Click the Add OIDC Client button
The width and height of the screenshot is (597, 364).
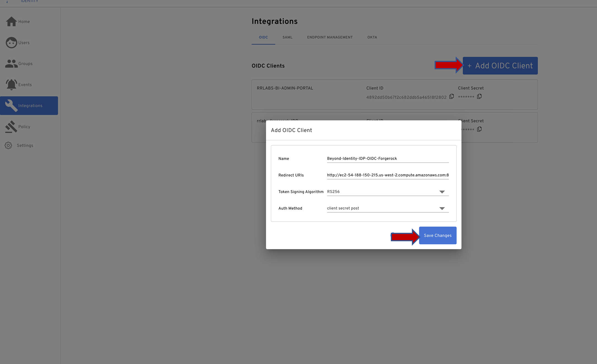click(x=500, y=66)
